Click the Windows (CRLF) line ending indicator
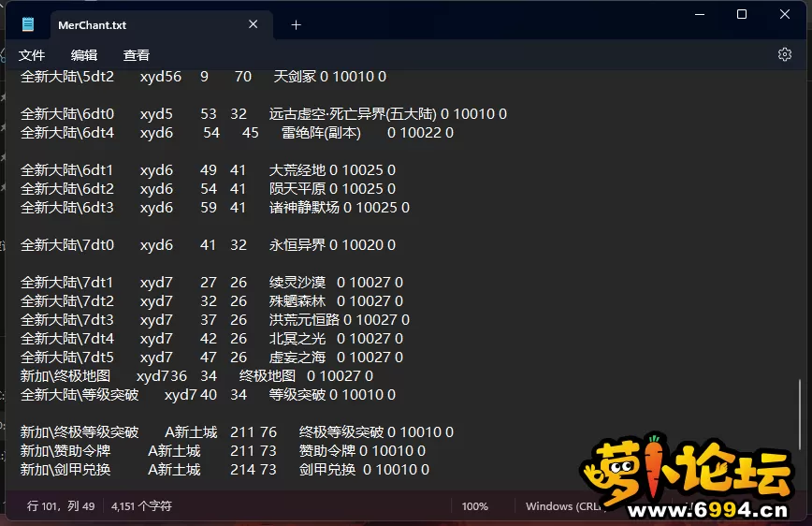The width and height of the screenshot is (812, 526). coord(561,506)
